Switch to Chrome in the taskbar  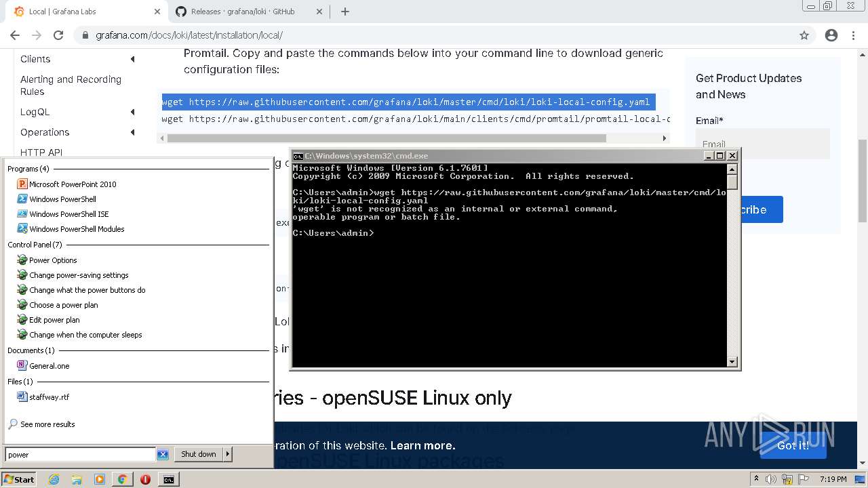pyautogui.click(x=122, y=479)
